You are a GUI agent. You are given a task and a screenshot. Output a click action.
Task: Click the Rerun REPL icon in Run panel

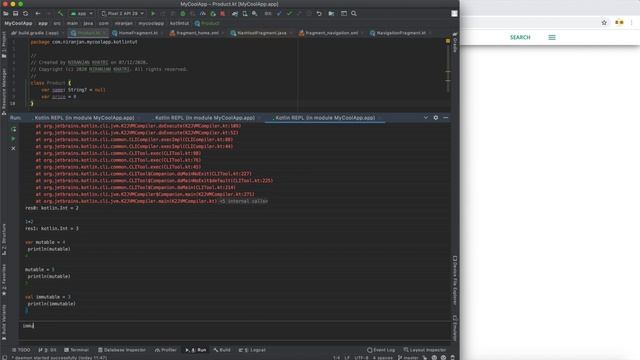[x=13, y=129]
